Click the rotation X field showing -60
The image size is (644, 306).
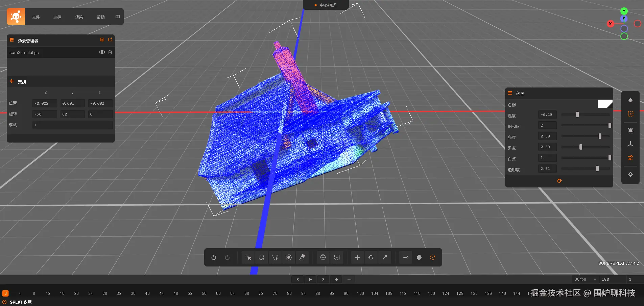[x=45, y=114]
